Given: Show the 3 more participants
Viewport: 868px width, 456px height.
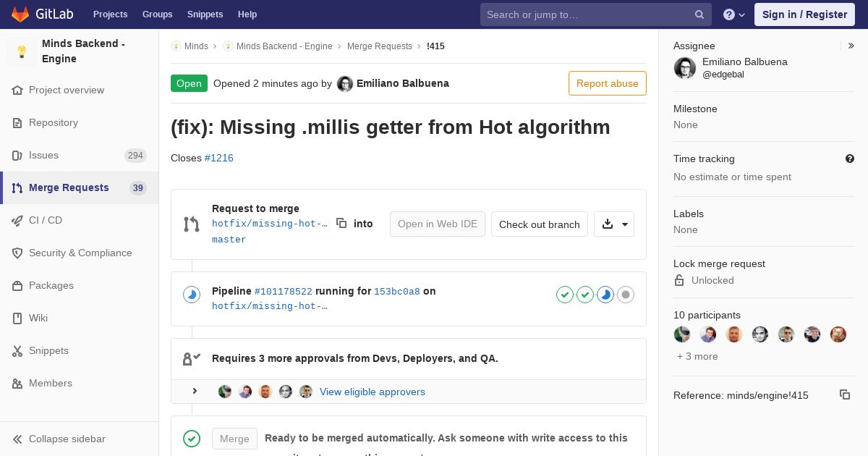Looking at the screenshot, I should tap(697, 356).
